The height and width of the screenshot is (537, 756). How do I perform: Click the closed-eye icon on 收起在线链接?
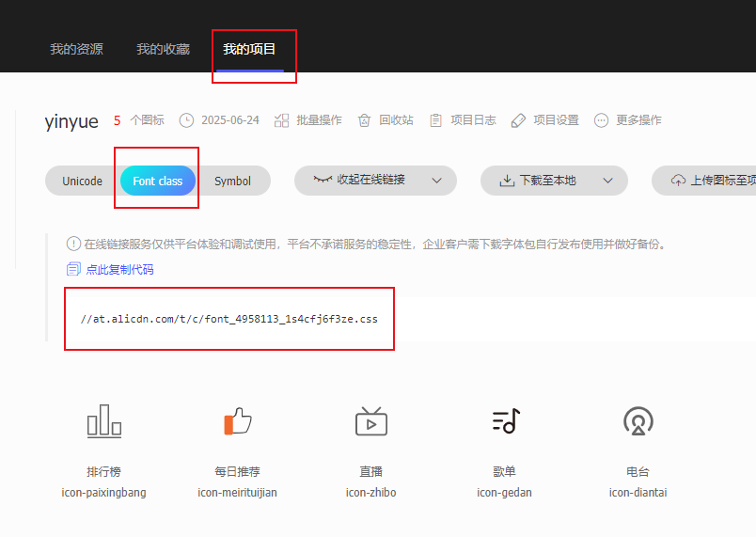pos(323,180)
